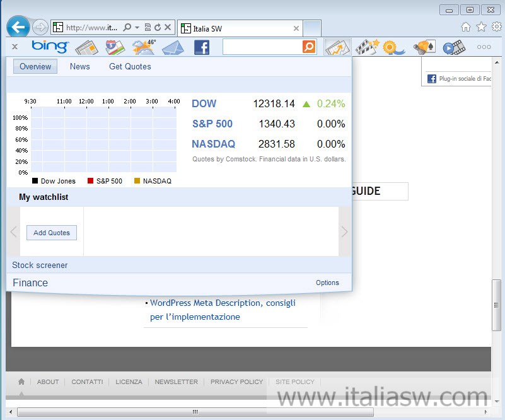The height and width of the screenshot is (420, 505).
Task: Open the Bing toolbar Maps icon
Action: pyautogui.click(x=115, y=47)
